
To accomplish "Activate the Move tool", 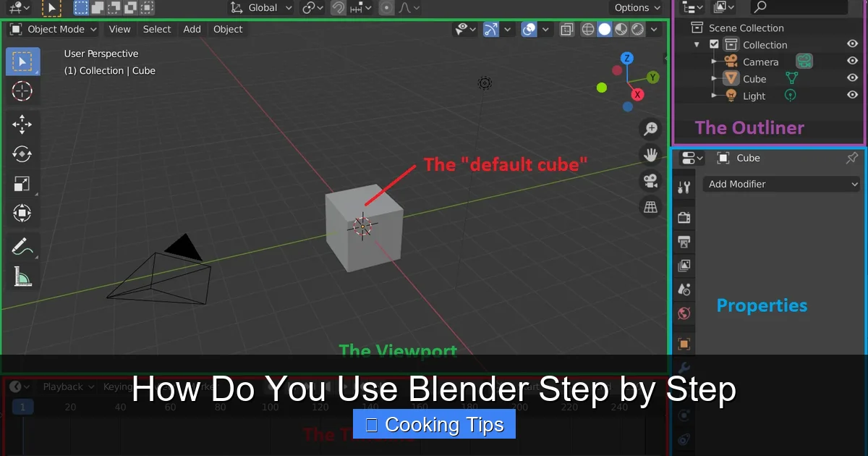I will pyautogui.click(x=22, y=124).
